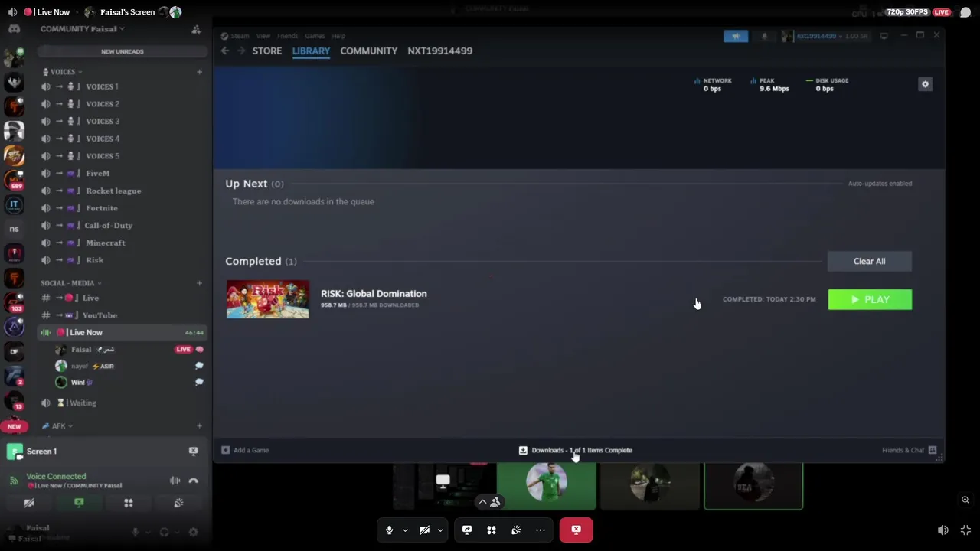
Task: Select green-bordered participant tile
Action: (753, 486)
